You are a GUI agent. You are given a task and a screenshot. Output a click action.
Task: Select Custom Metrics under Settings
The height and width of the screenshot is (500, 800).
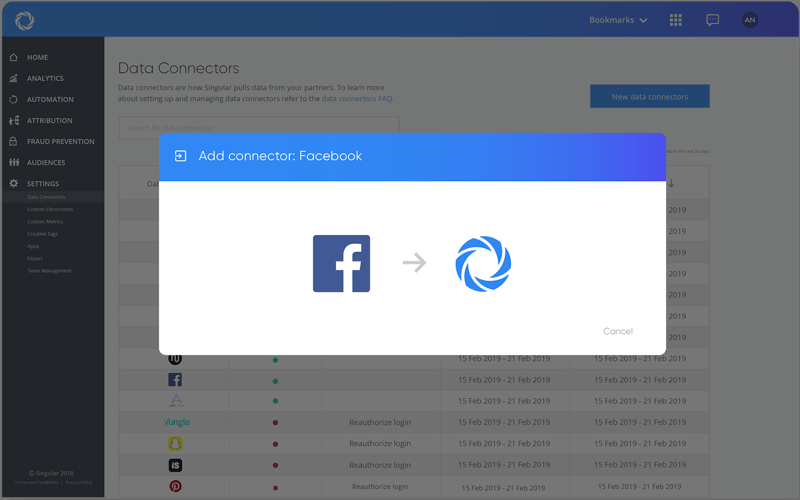45,221
